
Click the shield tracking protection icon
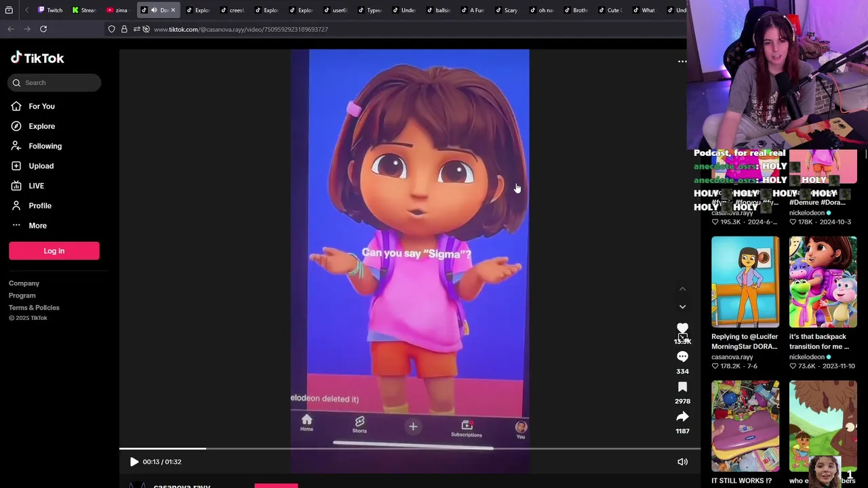[x=112, y=29]
